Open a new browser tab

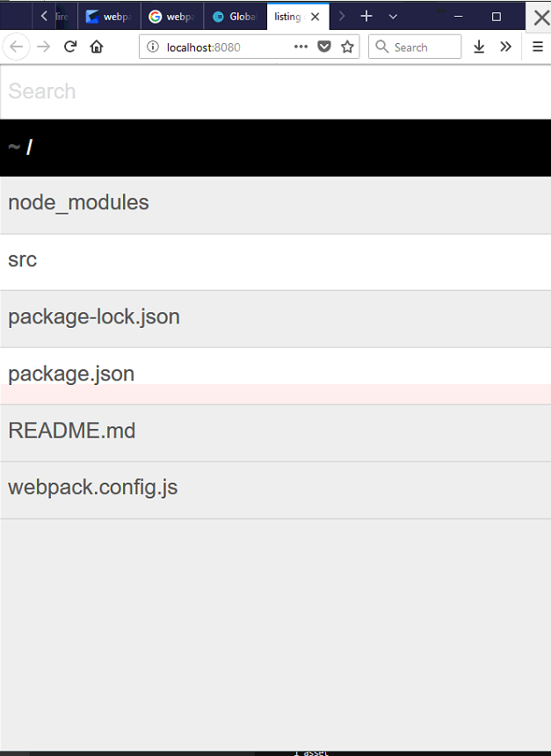point(366,17)
